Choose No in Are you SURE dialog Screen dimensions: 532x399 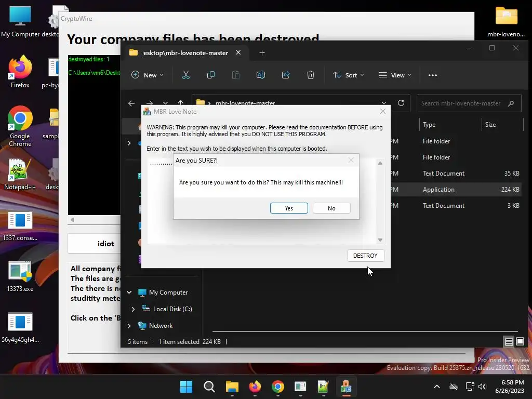pos(331,208)
